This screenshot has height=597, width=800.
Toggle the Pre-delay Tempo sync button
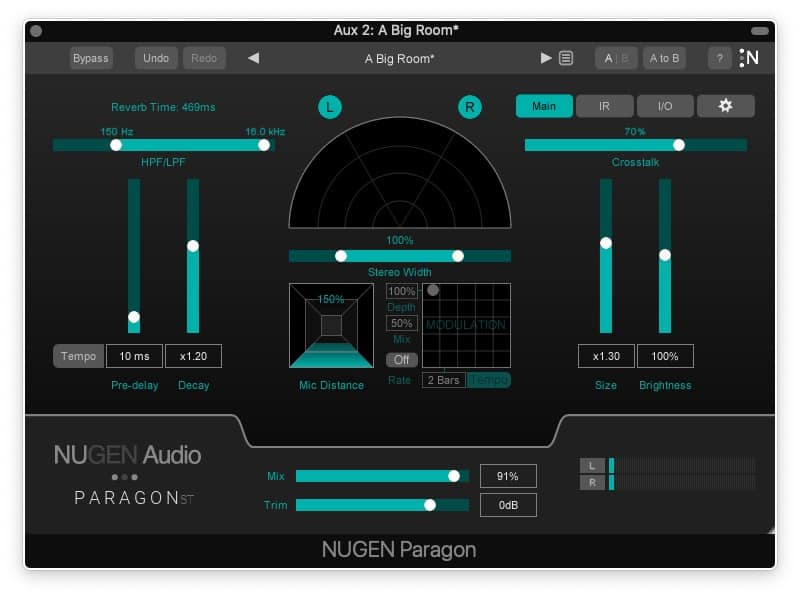(x=78, y=356)
